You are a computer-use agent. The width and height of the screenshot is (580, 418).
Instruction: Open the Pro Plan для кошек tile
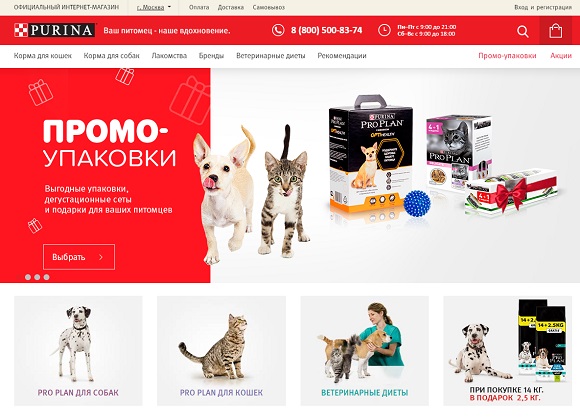tap(221, 351)
